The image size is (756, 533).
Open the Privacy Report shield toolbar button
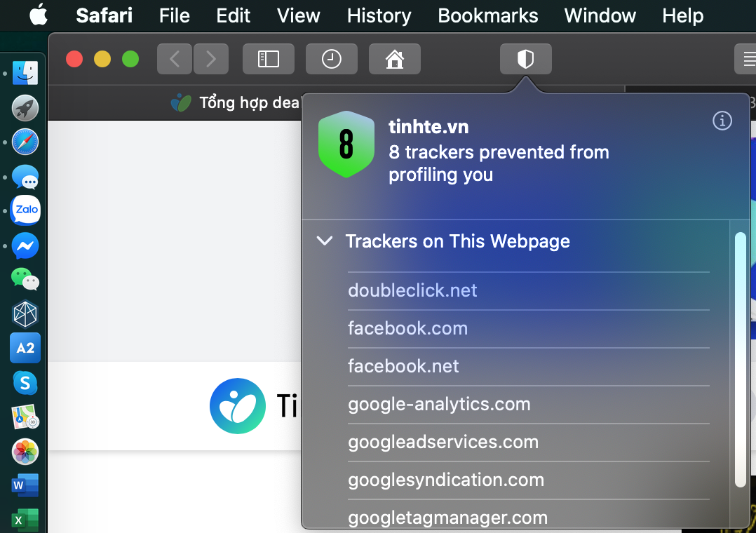pos(525,59)
